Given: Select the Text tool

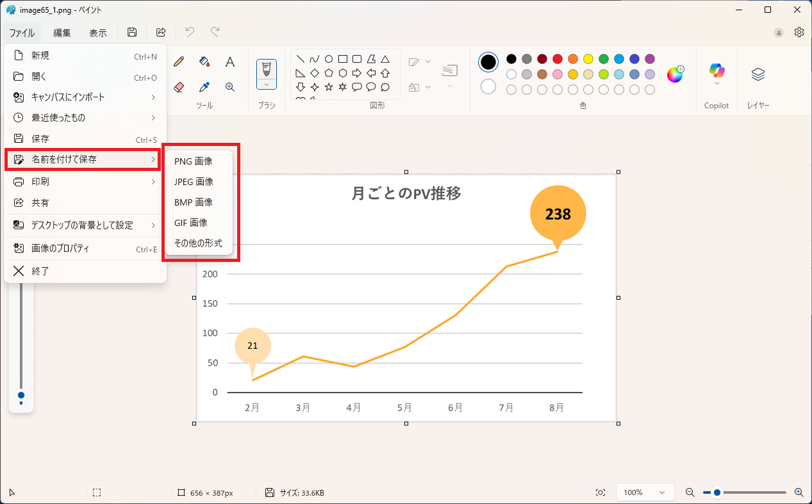Looking at the screenshot, I should coord(229,61).
